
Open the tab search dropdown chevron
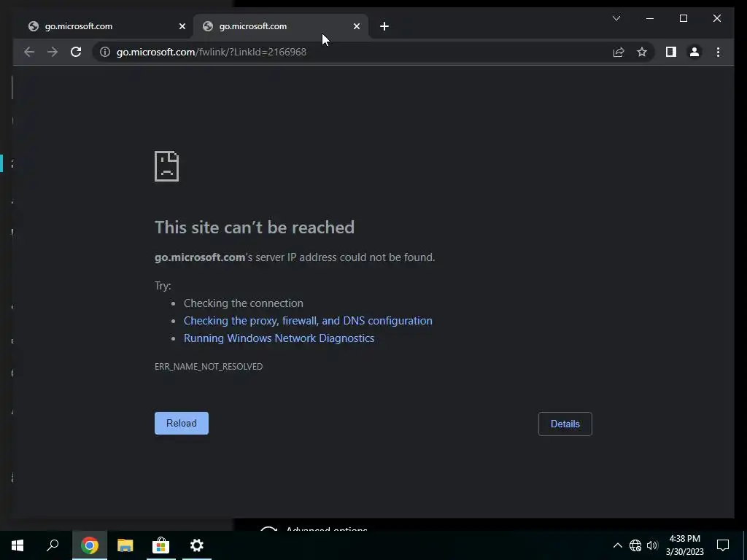[x=616, y=18]
